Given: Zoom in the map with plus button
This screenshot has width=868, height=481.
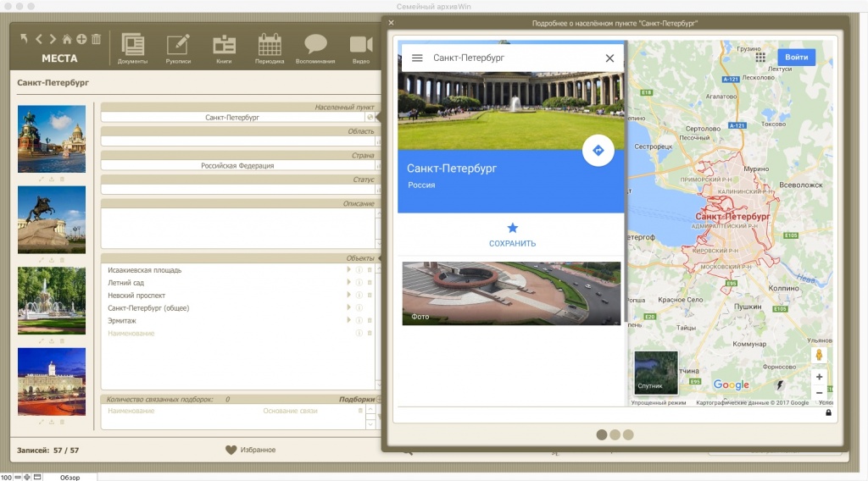Looking at the screenshot, I should point(819,377).
